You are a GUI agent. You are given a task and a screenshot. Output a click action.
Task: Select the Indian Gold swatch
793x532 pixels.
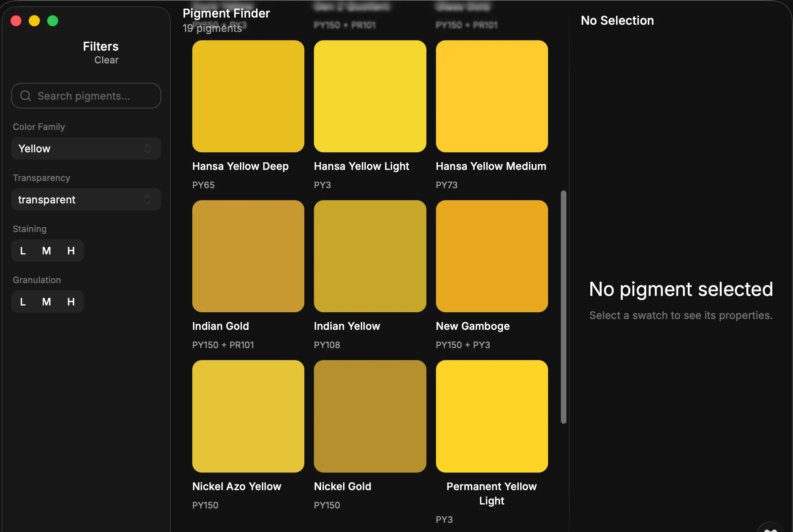[248, 256]
